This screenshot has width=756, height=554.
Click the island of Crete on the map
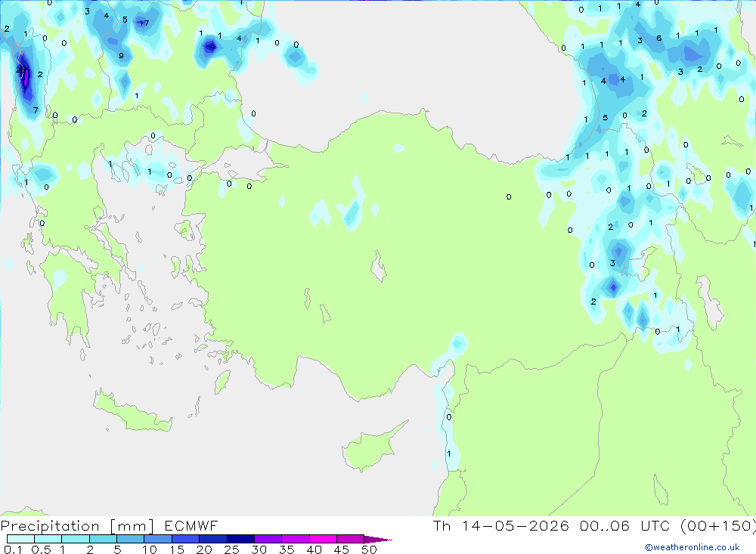(132, 412)
